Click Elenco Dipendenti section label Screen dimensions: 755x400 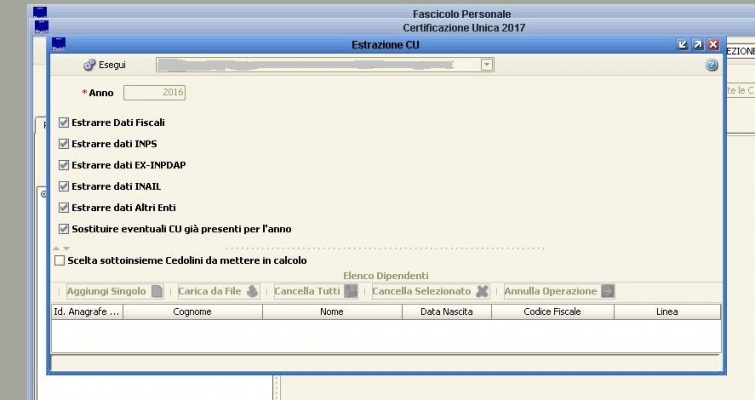tap(386, 276)
